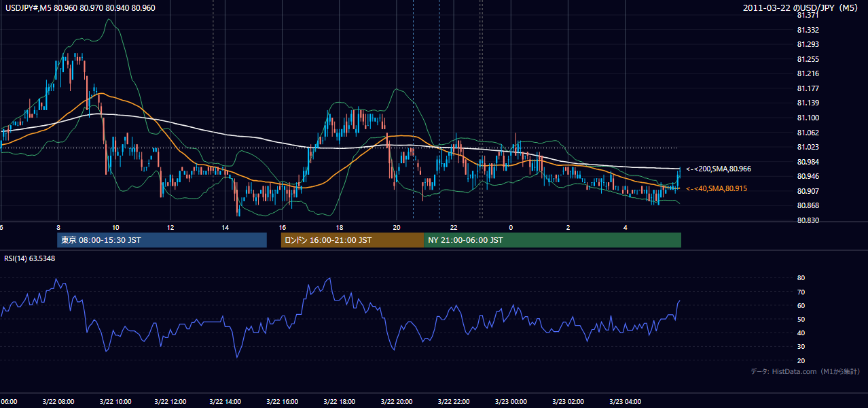The image size is (868, 408).
Task: Click price axis value 81.216
Action: coord(808,73)
